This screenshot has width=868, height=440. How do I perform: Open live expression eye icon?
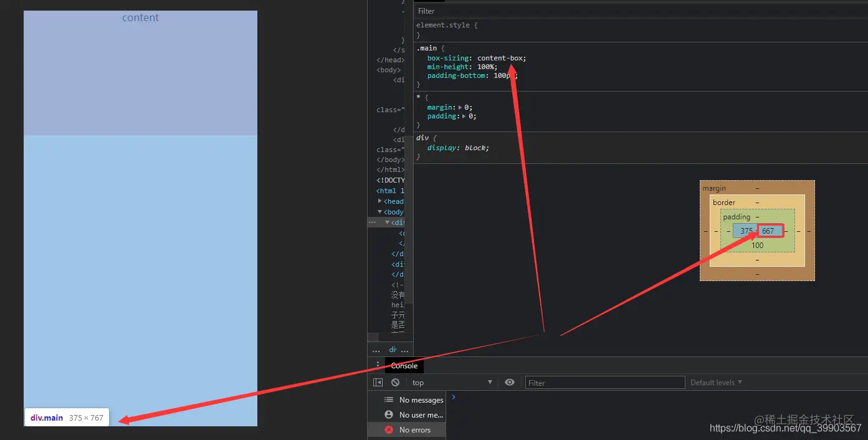[x=510, y=383]
